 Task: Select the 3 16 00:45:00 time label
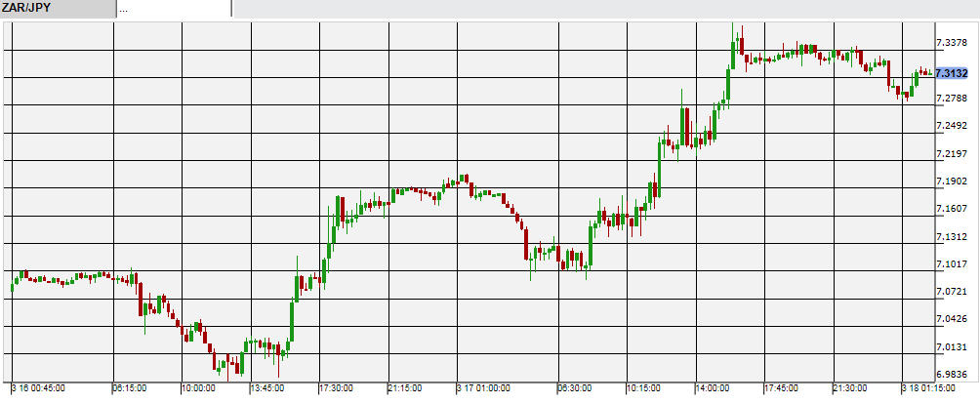point(40,388)
